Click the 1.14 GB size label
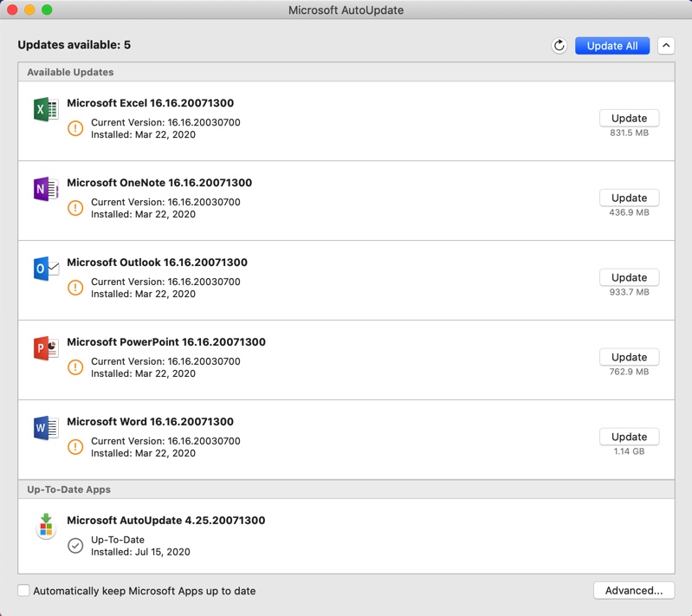The width and height of the screenshot is (692, 616). pos(629,451)
